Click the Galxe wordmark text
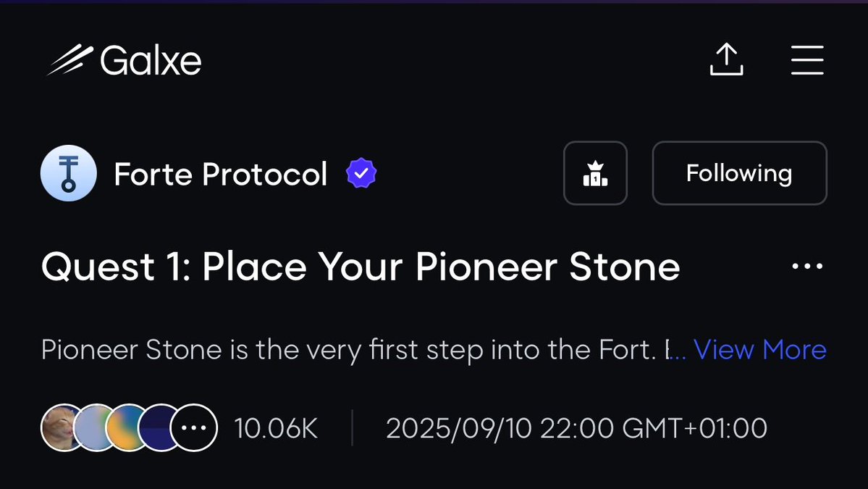The image size is (868, 489). point(151,60)
